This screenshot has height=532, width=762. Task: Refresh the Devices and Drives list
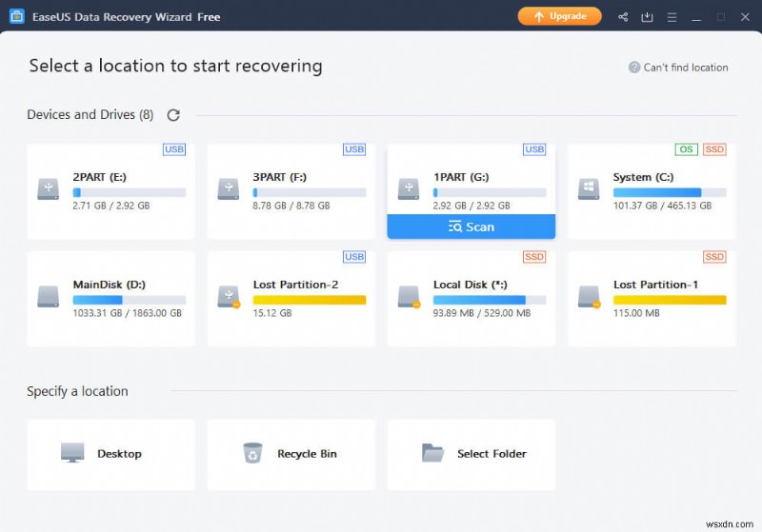point(173,115)
